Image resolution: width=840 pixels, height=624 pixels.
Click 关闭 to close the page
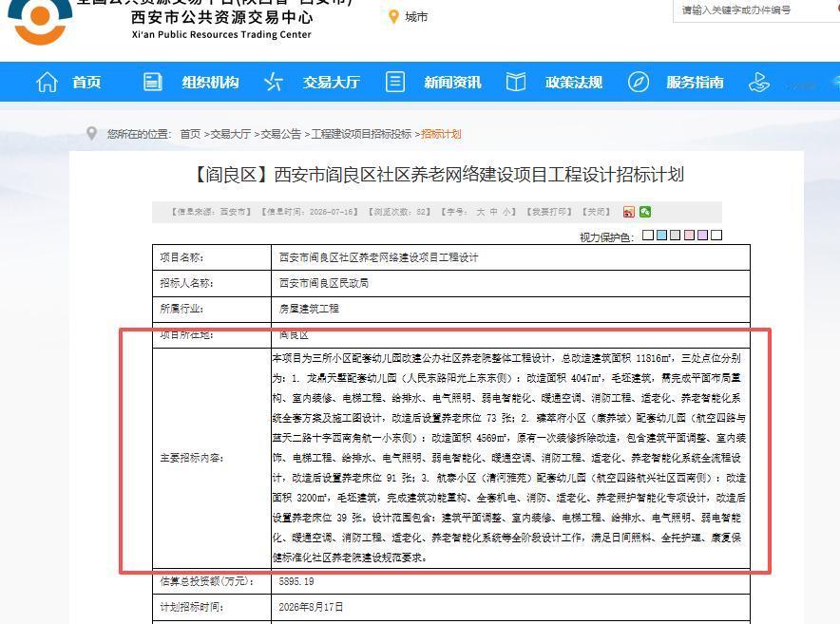coord(596,212)
